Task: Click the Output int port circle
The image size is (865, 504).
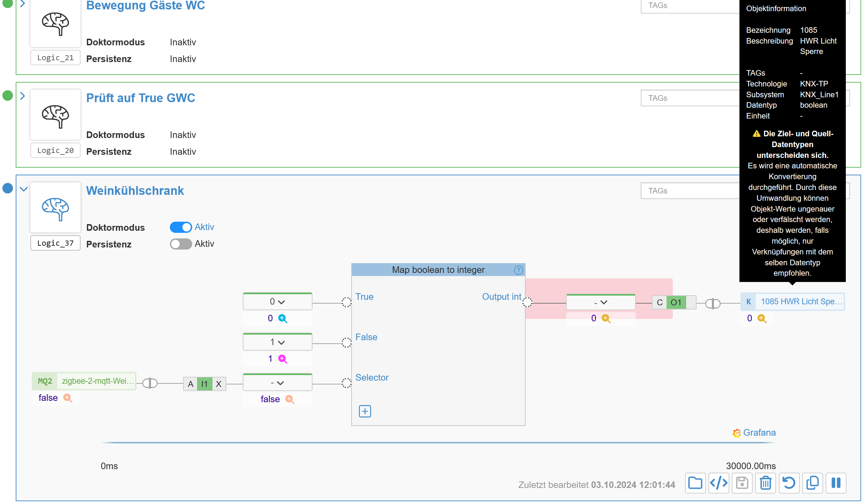Action: pyautogui.click(x=527, y=302)
